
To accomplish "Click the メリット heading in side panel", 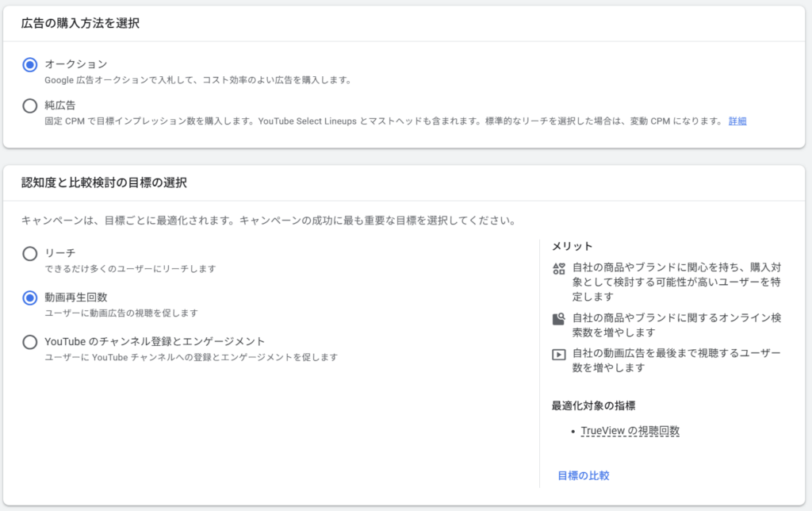I will pos(572,246).
